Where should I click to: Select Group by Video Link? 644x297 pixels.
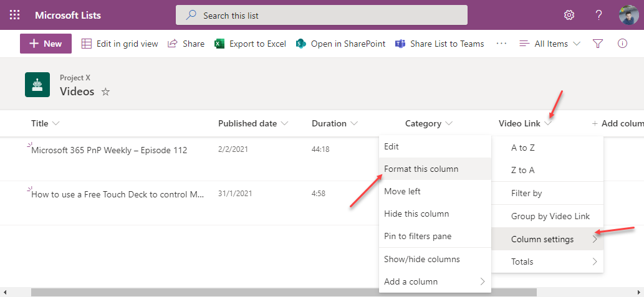pos(550,216)
